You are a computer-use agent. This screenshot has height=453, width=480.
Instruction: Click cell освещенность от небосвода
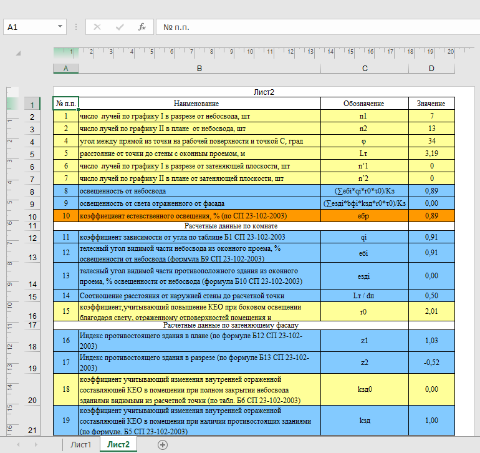point(199,191)
